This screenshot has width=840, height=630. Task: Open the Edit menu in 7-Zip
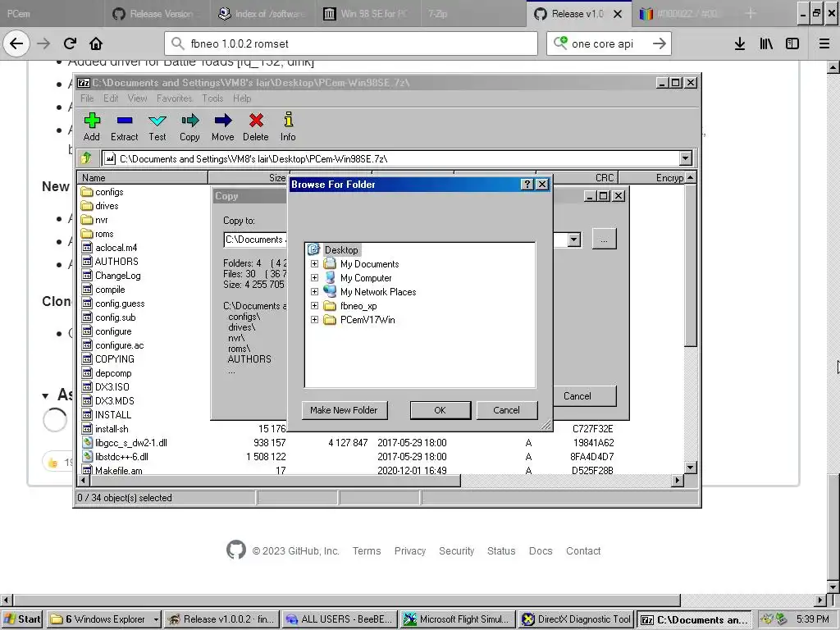[x=111, y=98]
